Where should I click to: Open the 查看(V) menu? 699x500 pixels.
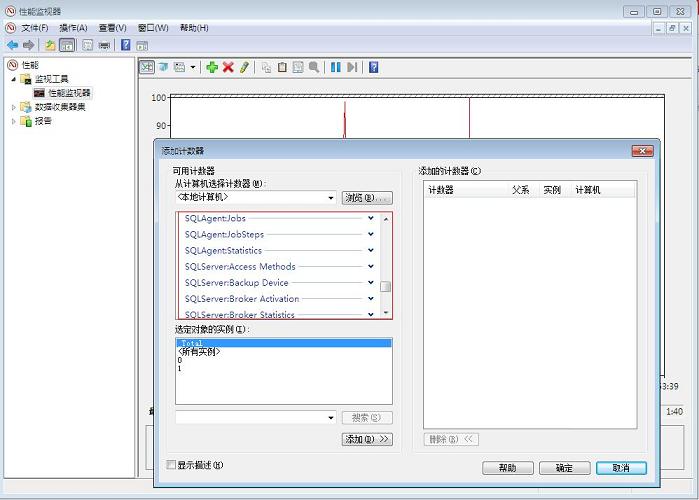pyautogui.click(x=112, y=28)
